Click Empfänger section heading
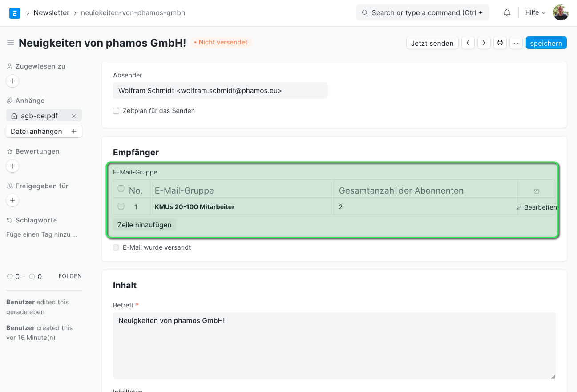The width and height of the screenshot is (577, 392). tap(136, 152)
